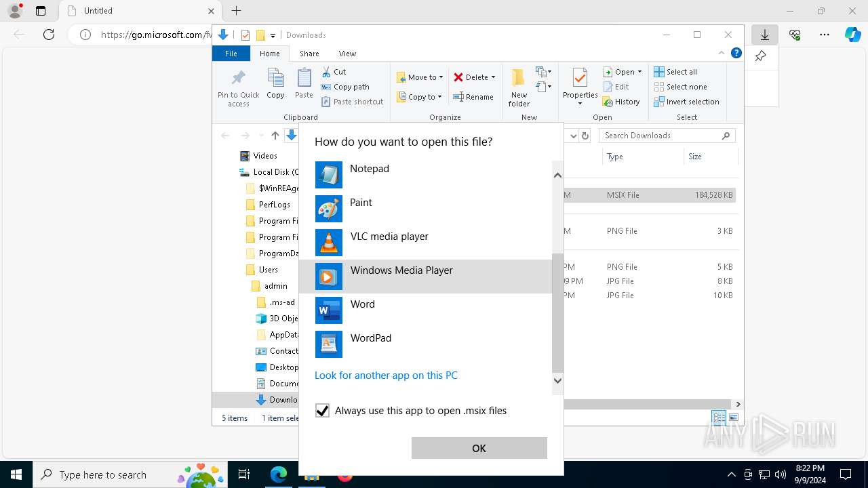Viewport: 868px width, 488px height.
Task: Switch to the View ribbon tab
Action: (347, 53)
